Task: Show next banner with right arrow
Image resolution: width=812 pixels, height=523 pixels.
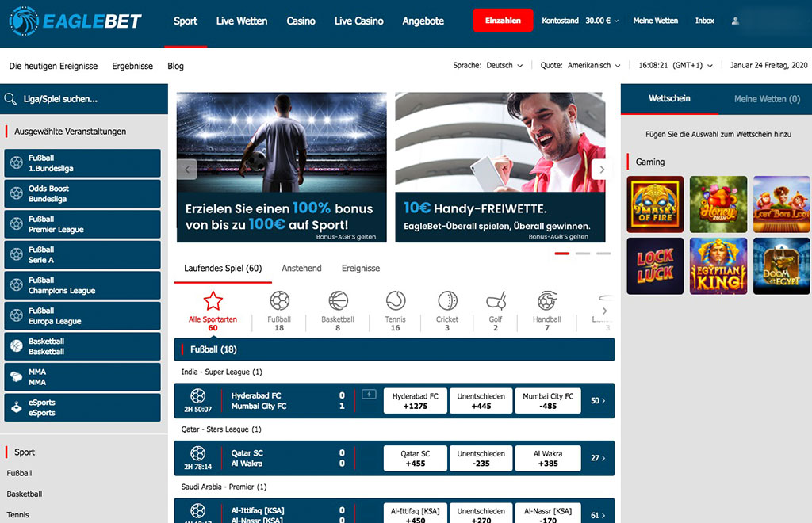Action: 601,169
